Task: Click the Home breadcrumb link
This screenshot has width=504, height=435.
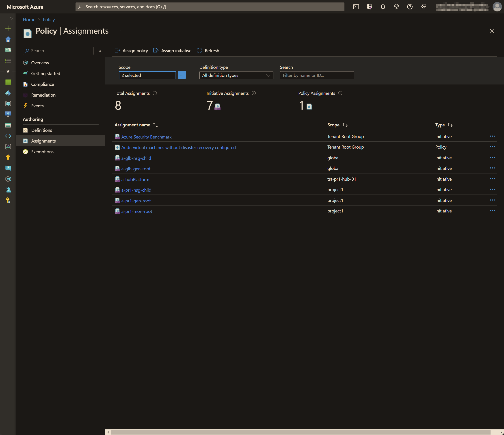Action: (x=29, y=20)
